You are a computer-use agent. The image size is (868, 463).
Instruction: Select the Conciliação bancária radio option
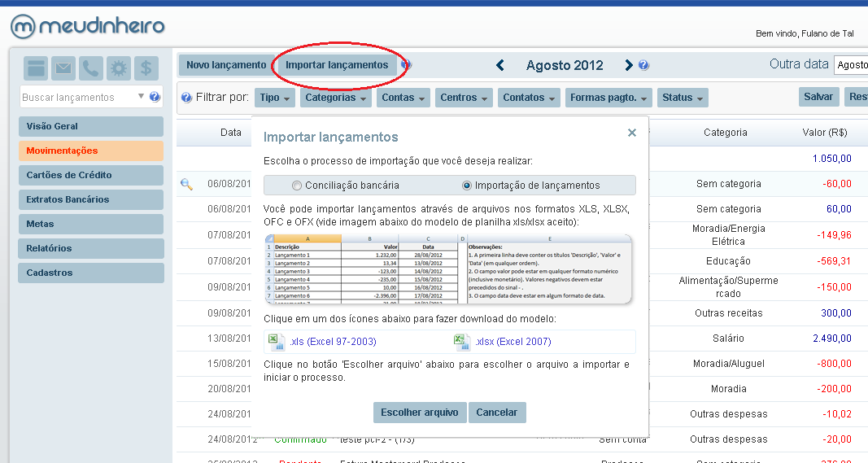[297, 186]
